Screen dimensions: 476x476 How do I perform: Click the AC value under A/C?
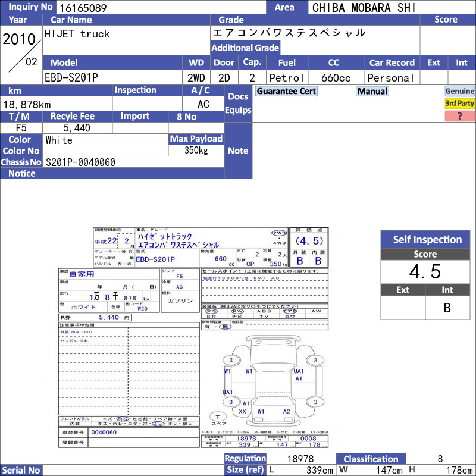point(203,104)
